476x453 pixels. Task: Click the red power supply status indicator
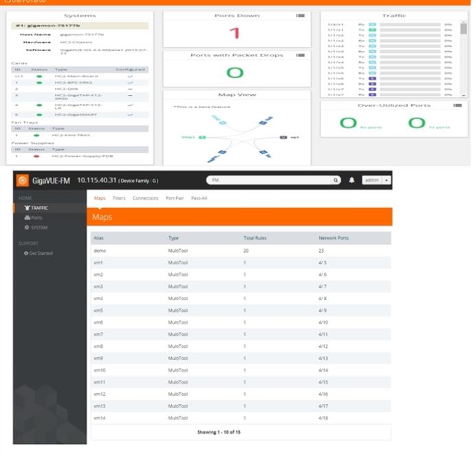(x=36, y=156)
